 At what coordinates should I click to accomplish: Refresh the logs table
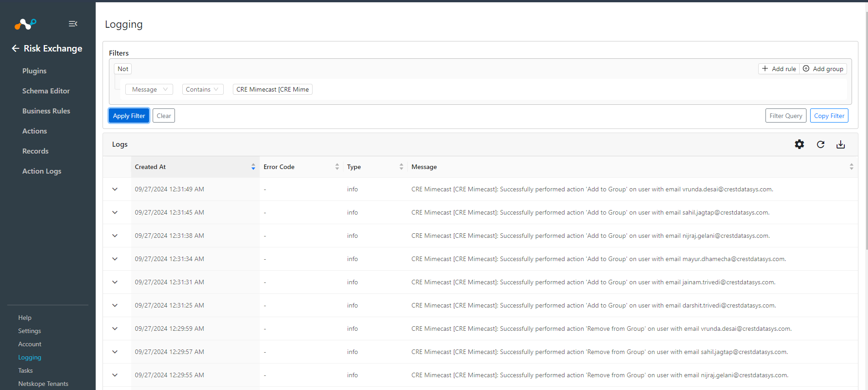point(821,144)
